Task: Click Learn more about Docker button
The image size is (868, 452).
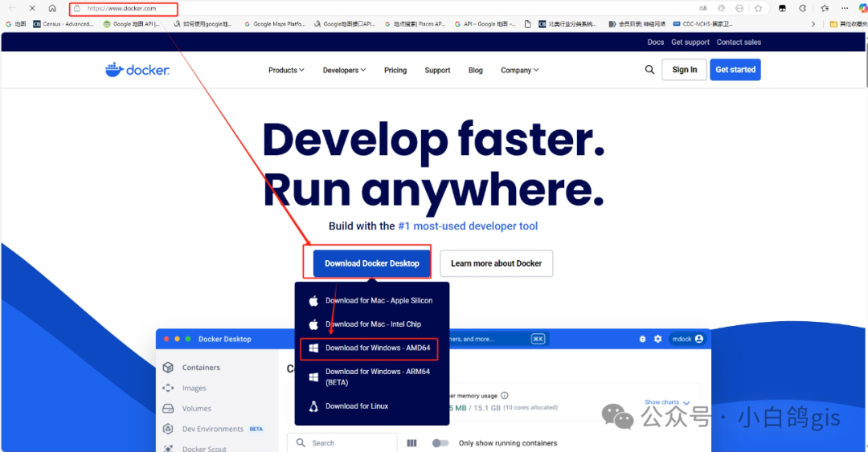Action: 496,263
